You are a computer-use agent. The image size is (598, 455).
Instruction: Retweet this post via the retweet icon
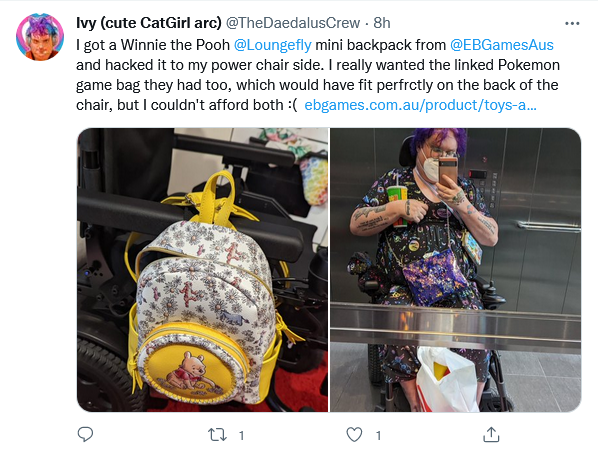click(217, 435)
